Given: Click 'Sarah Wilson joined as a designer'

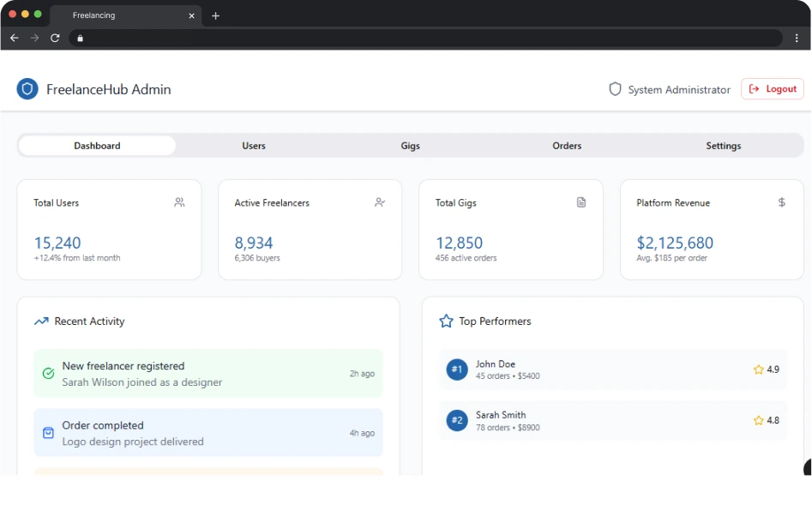Looking at the screenshot, I should tap(141, 382).
